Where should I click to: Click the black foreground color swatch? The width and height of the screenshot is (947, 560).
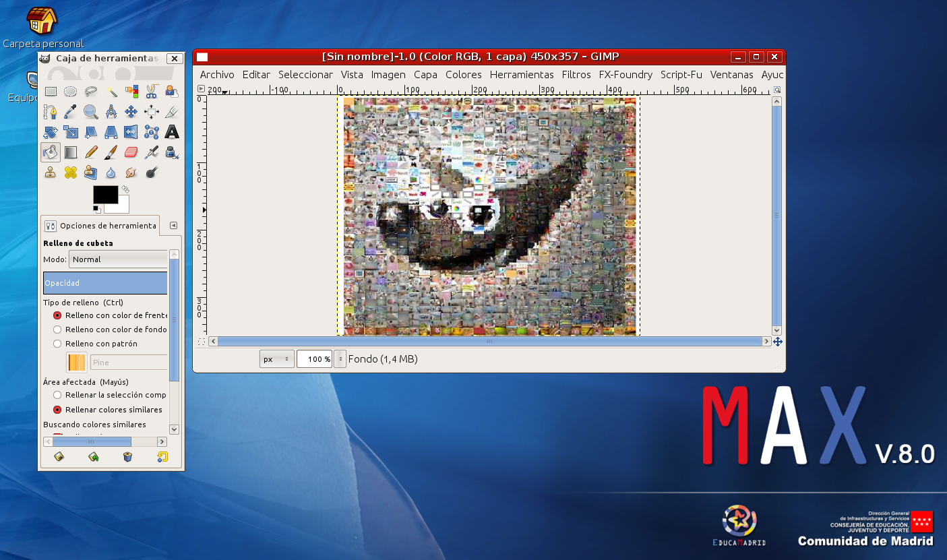pos(105,195)
